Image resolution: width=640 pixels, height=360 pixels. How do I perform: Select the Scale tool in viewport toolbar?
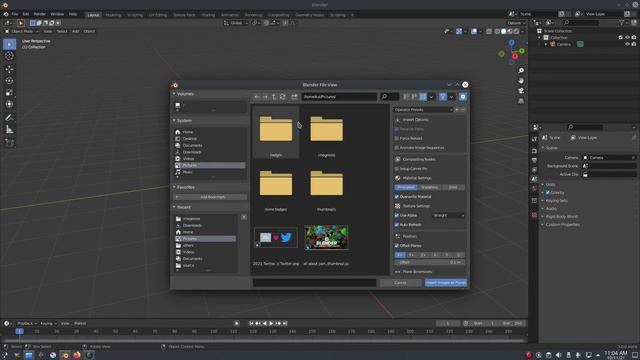[9, 93]
